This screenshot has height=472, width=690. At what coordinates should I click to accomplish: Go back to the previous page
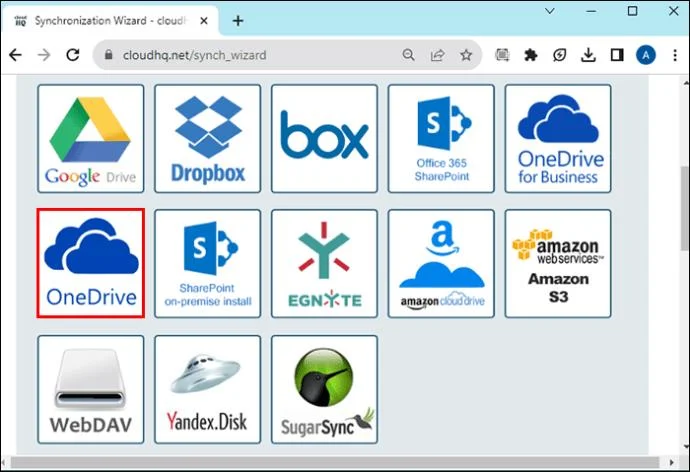(x=15, y=55)
